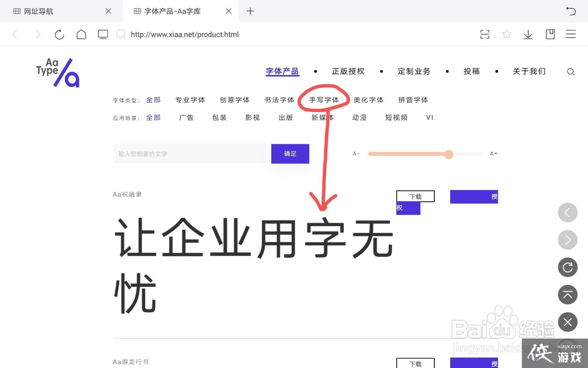Go to the browser home page icon

click(81, 35)
